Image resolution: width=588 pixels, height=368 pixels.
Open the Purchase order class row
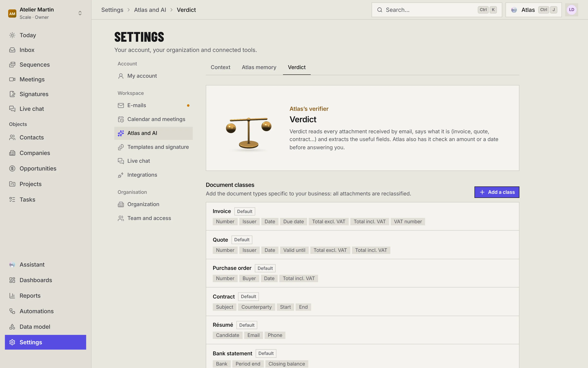pyautogui.click(x=363, y=273)
